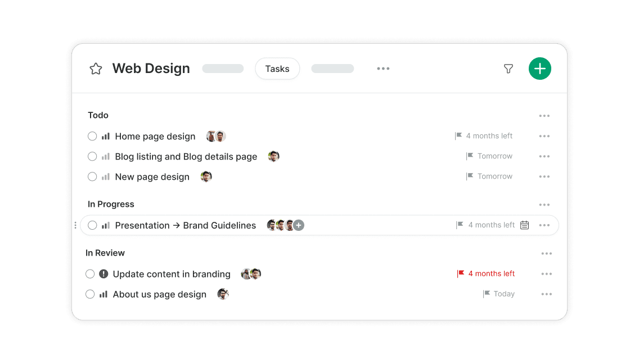Open the calendar icon on the Presentation task
Screen dimensions: 639x364
[x=524, y=225]
